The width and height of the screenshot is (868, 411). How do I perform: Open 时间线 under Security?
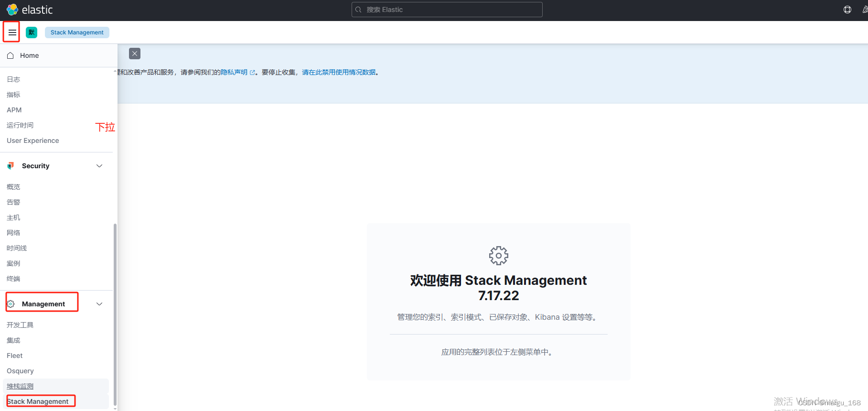17,248
